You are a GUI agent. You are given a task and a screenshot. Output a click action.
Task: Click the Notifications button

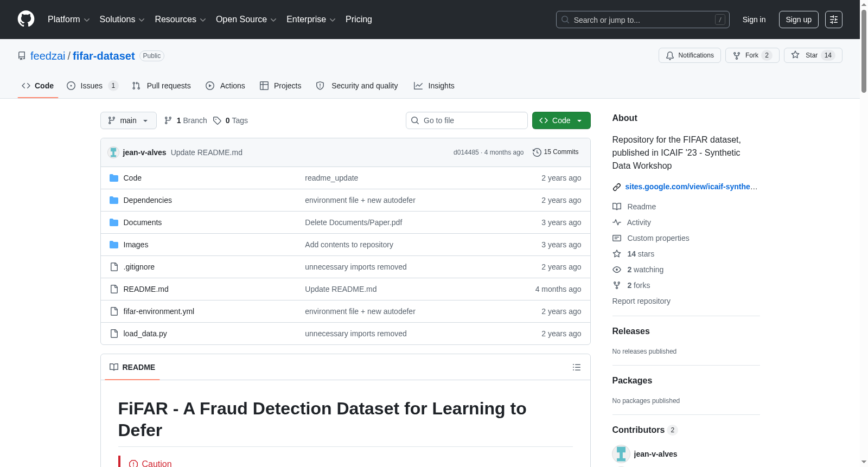click(690, 55)
